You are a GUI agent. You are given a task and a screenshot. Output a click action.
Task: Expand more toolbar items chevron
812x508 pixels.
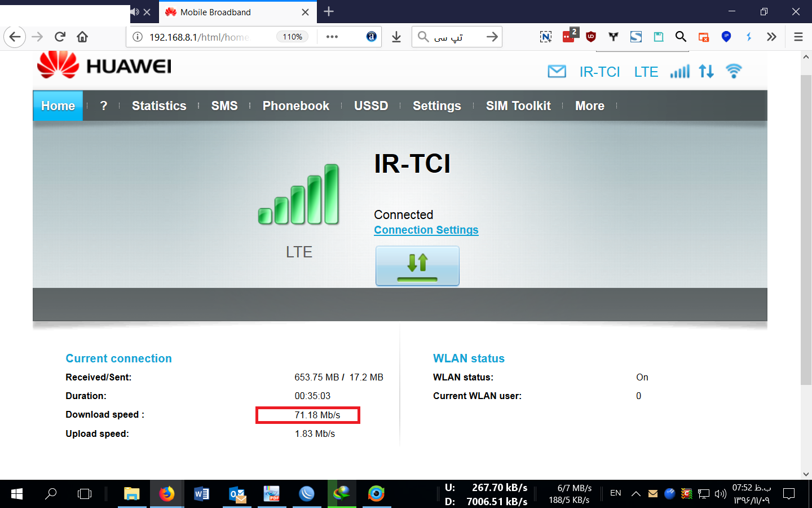(771, 37)
